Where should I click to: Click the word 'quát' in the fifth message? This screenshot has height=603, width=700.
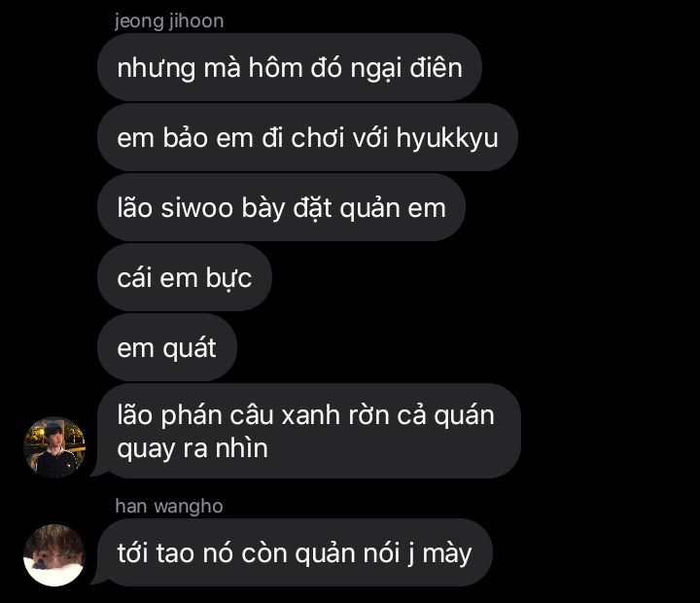[x=190, y=348]
